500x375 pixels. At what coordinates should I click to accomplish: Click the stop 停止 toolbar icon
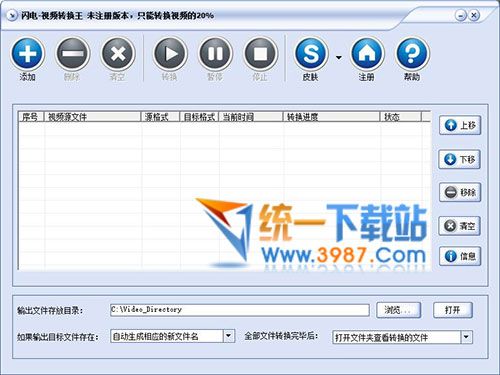pyautogui.click(x=260, y=53)
